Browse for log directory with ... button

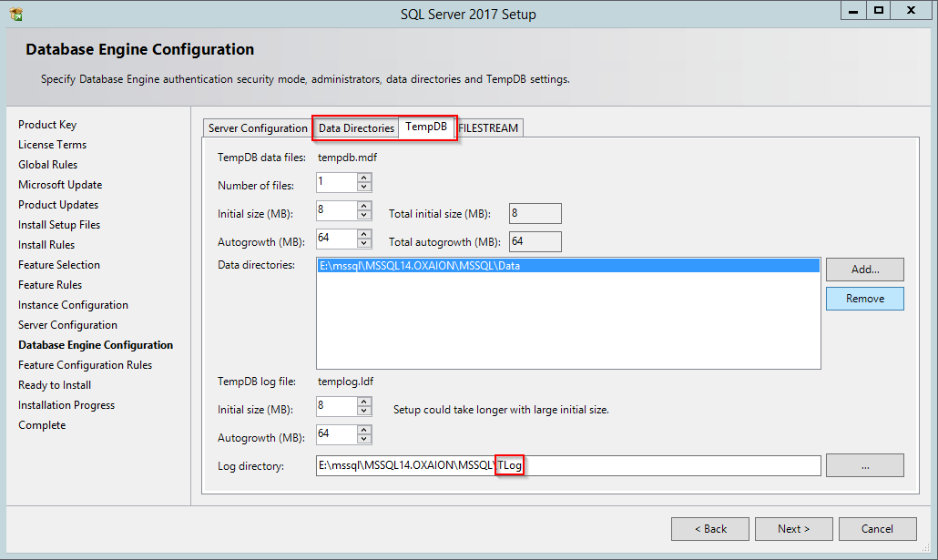tap(865, 465)
